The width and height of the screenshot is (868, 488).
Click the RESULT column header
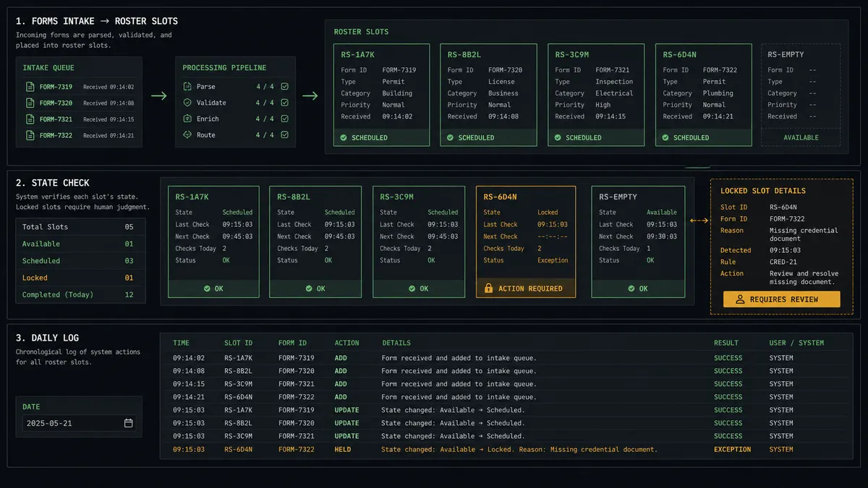726,343
